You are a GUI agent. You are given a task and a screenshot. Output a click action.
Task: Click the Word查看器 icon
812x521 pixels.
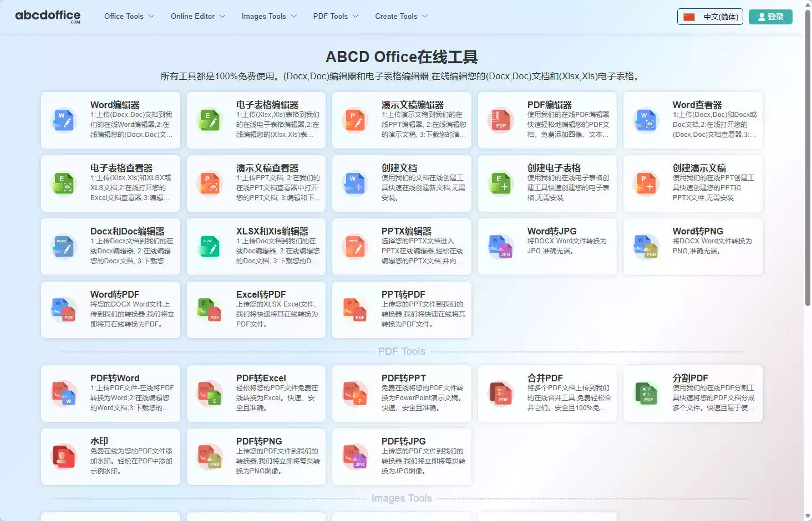pos(646,120)
